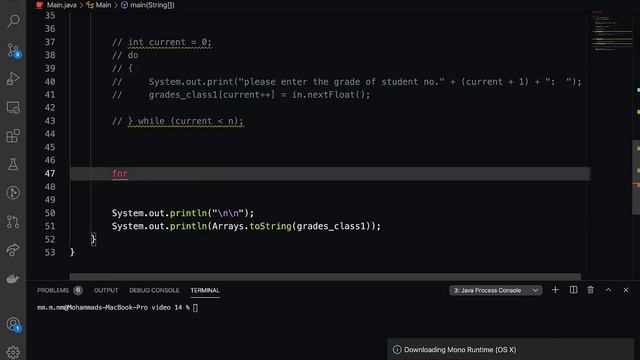
Task: Open the Search view in activity bar
Action: tap(13, 21)
